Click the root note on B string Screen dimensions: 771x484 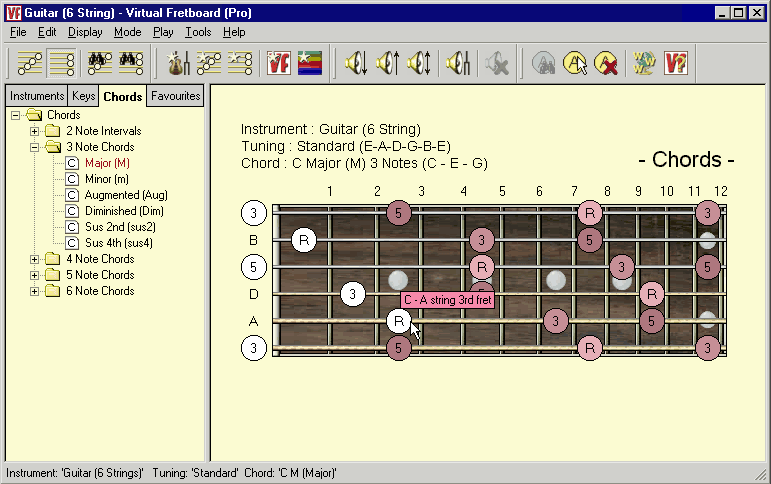click(305, 240)
